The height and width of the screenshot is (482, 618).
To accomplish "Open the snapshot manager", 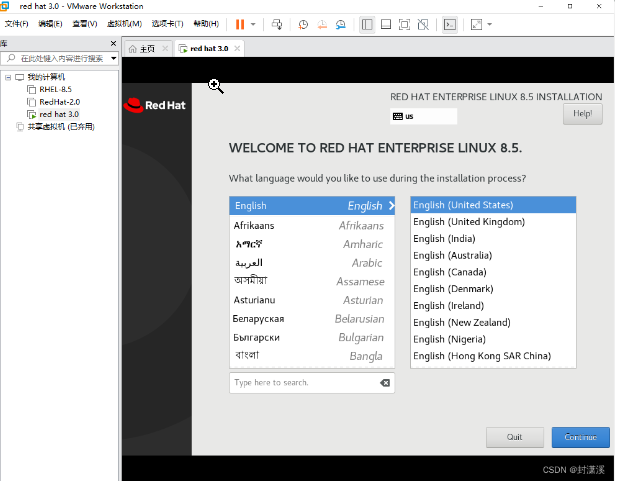I will pos(341,24).
